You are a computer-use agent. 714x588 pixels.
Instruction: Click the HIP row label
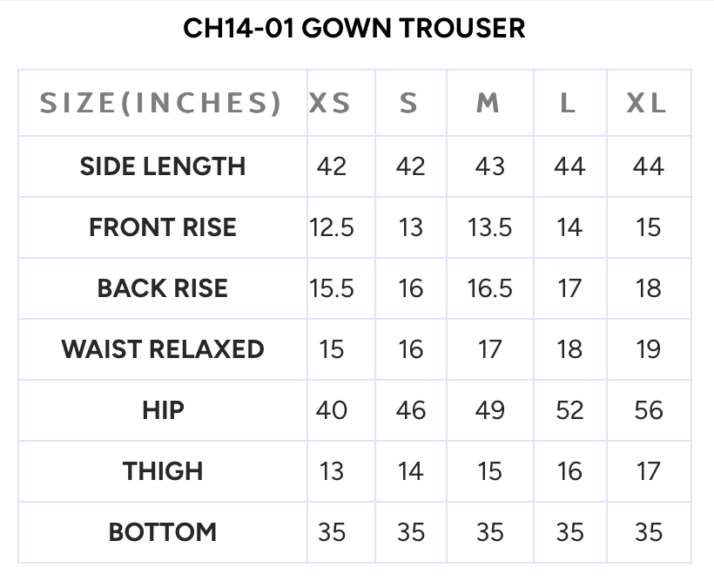[163, 410]
